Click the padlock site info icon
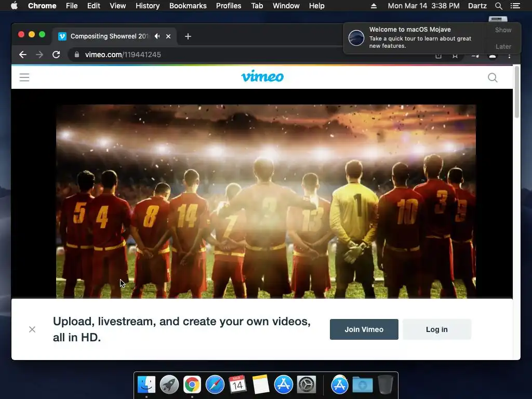The height and width of the screenshot is (399, 532). tap(77, 54)
